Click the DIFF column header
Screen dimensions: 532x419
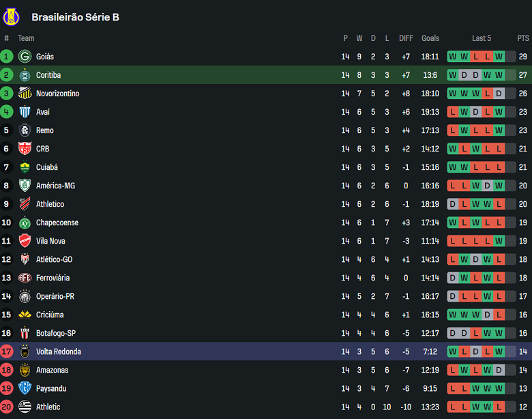tap(406, 38)
